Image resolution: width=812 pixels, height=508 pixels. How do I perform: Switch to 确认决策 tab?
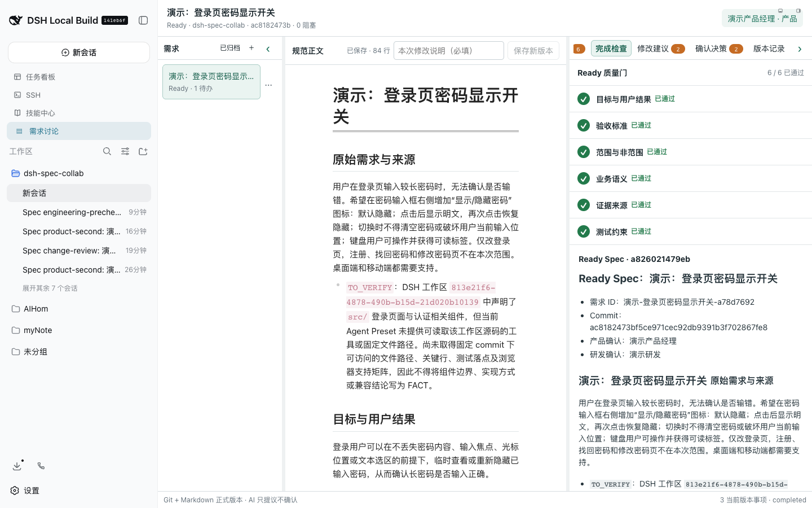coord(719,49)
